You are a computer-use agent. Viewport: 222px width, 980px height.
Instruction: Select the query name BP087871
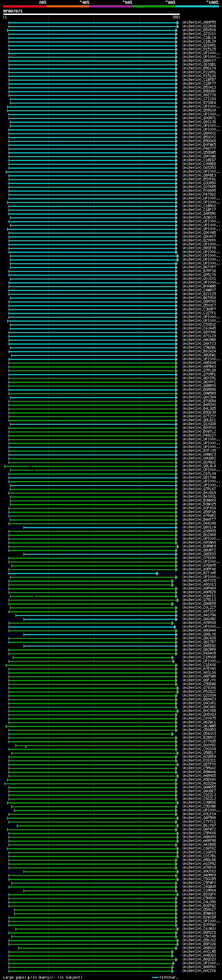click(x=13, y=11)
